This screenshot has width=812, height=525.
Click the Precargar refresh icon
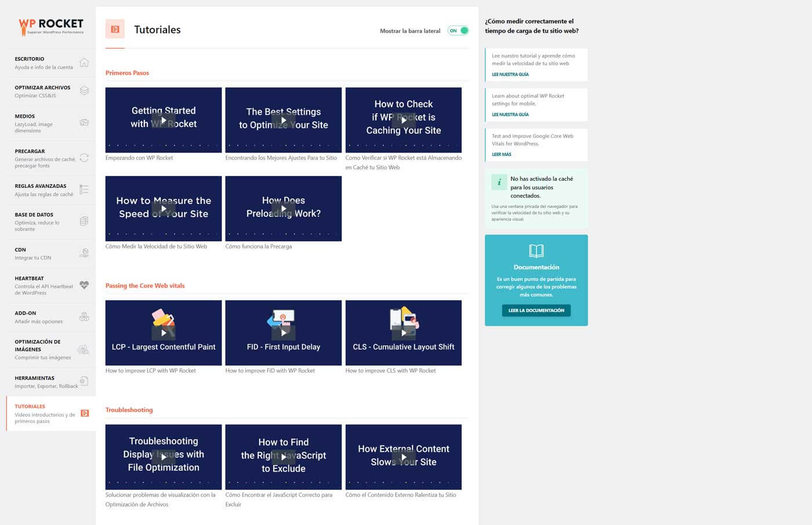pyautogui.click(x=84, y=158)
